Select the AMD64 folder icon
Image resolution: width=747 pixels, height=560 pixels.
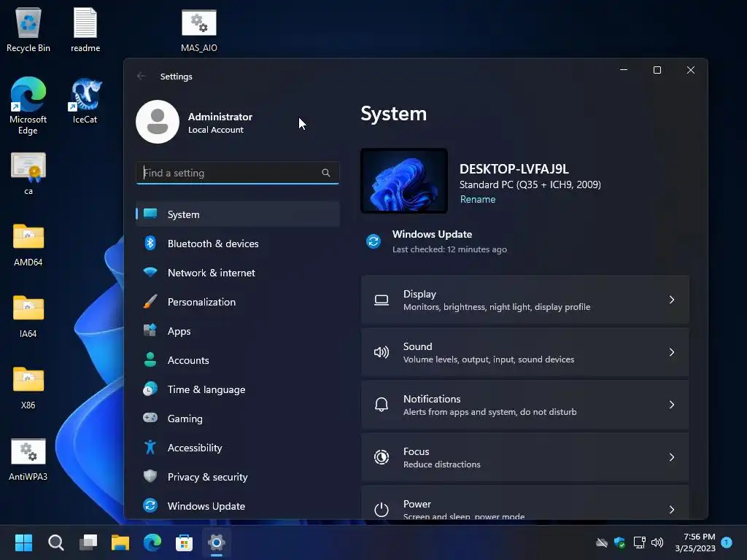point(28,245)
